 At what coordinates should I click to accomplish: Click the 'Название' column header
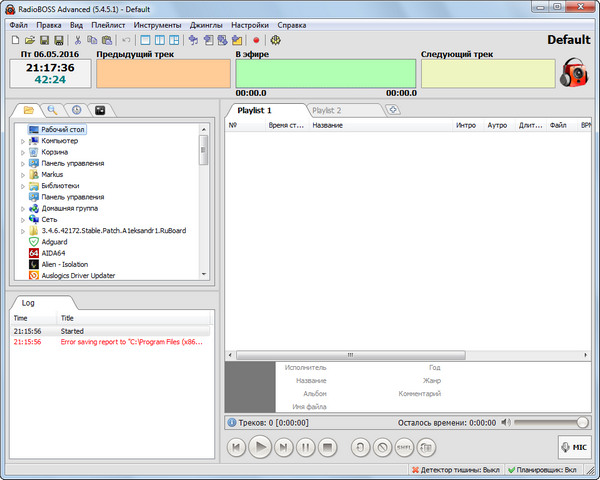pyautogui.click(x=328, y=126)
